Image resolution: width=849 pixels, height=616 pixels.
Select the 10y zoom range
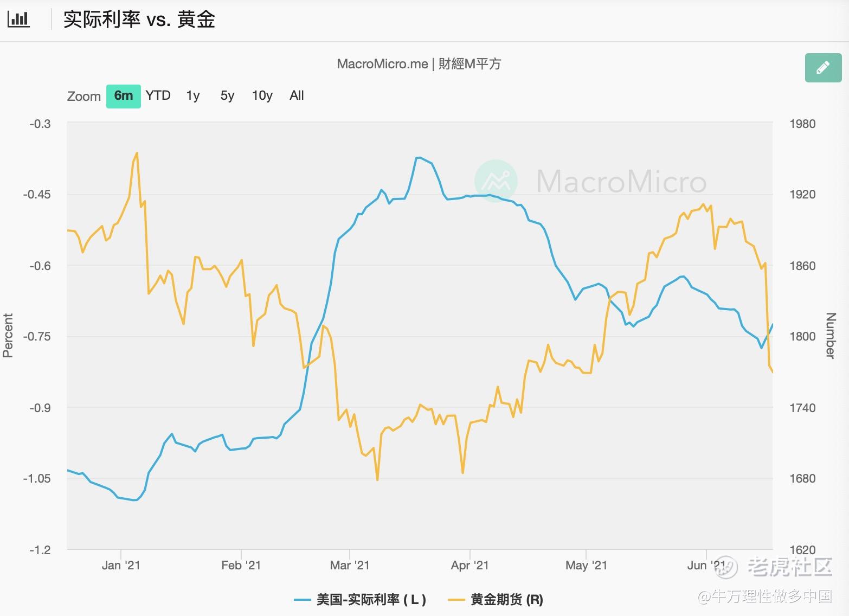[262, 96]
